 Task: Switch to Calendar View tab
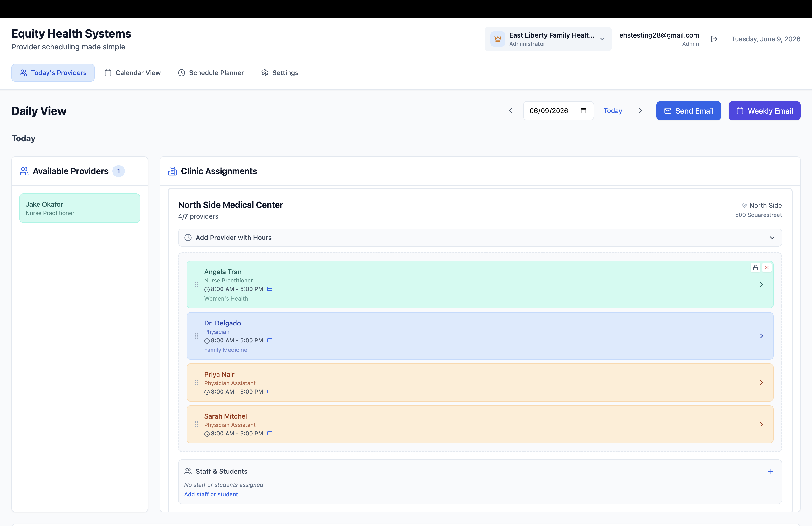point(132,73)
